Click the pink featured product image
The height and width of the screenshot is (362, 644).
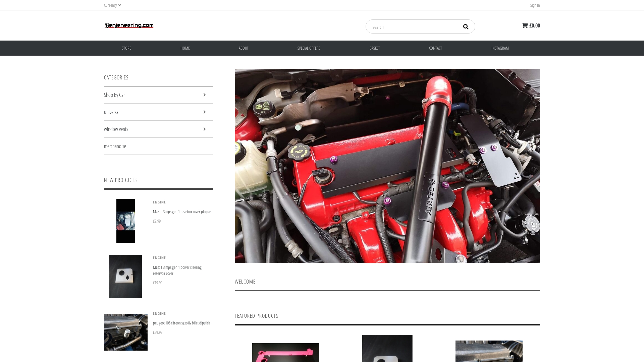286,352
